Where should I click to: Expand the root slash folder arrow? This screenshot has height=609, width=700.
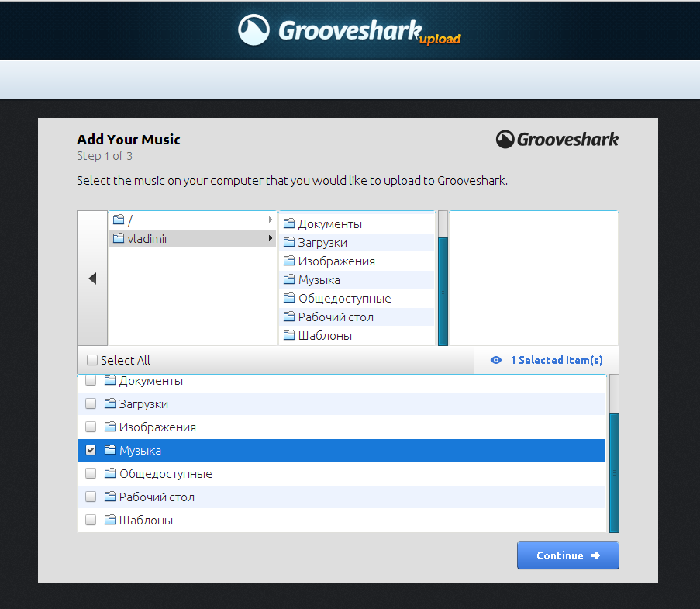point(270,220)
